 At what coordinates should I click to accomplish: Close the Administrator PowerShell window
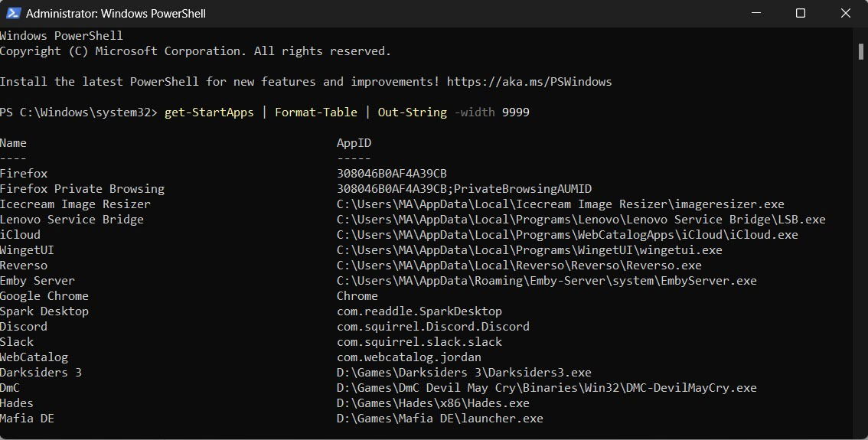click(845, 13)
